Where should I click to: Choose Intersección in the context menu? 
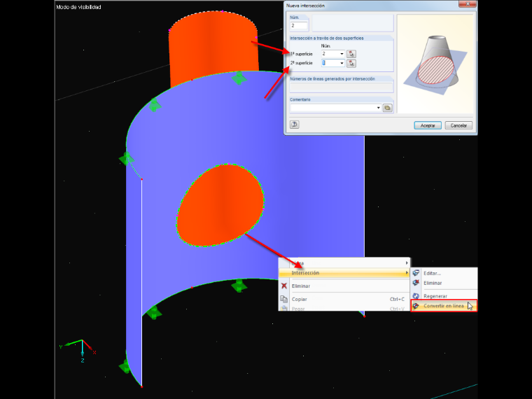pos(344,273)
